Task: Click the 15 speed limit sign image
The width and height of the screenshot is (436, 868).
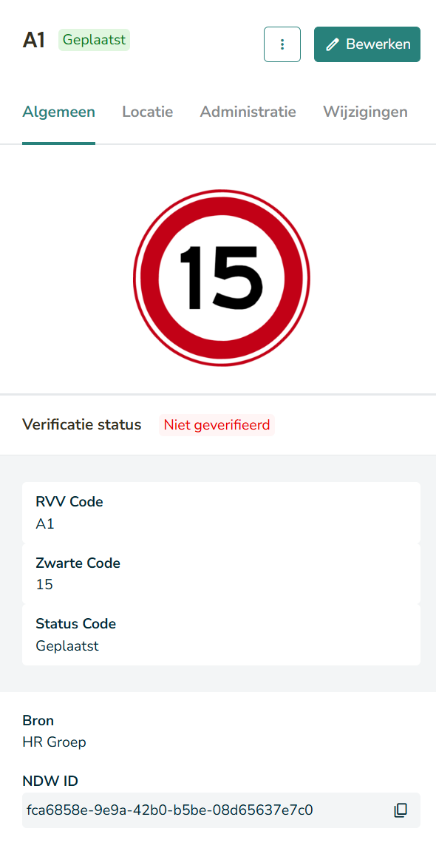Action: 221,278
